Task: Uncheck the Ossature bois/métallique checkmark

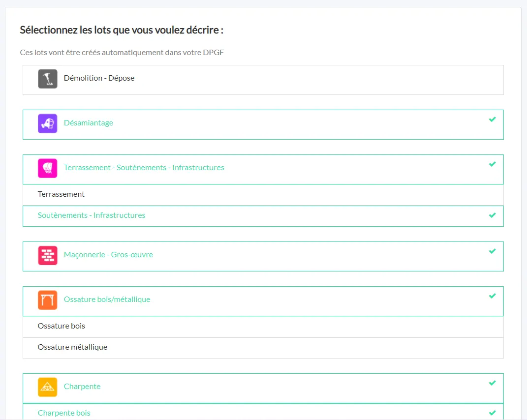Action: [493, 296]
